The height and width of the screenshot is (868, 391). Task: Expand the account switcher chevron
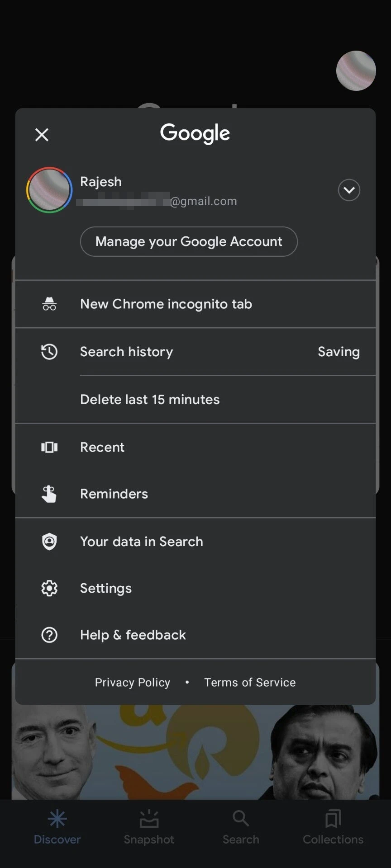349,190
